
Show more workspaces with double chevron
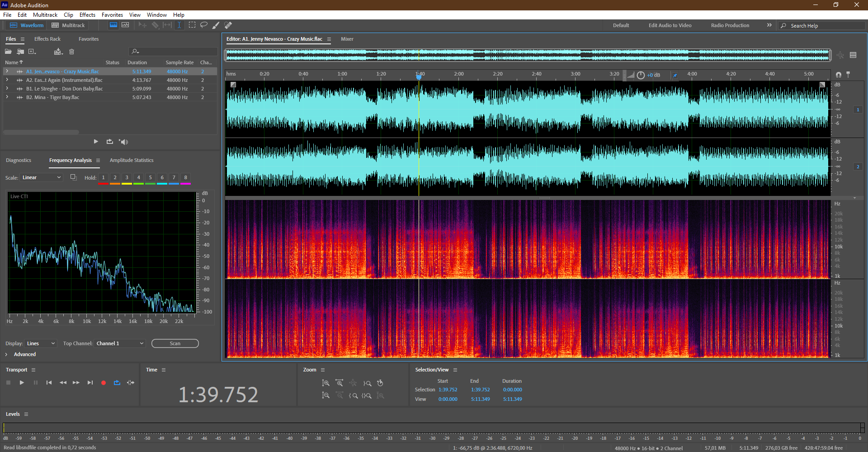click(x=769, y=25)
